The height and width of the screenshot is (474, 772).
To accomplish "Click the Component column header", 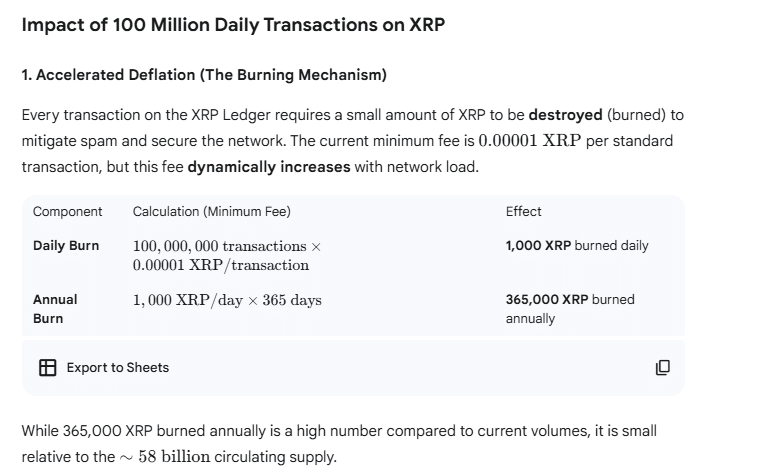I will coord(67,211).
